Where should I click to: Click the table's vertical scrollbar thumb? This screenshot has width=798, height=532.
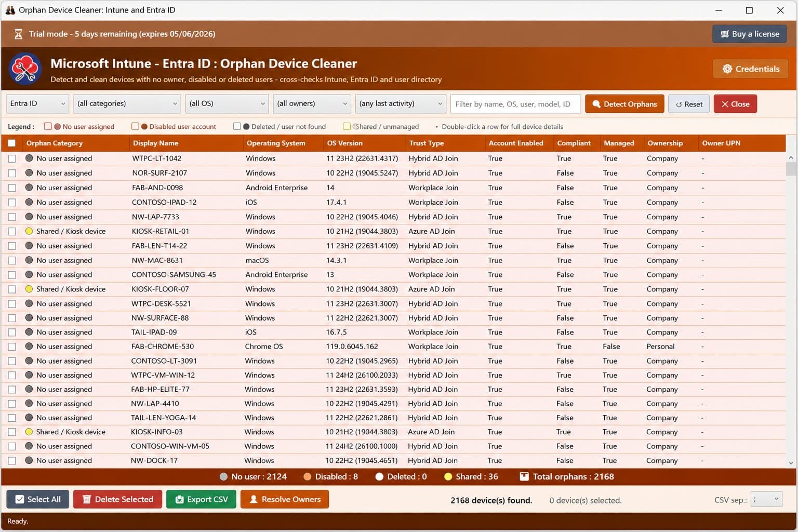point(791,169)
